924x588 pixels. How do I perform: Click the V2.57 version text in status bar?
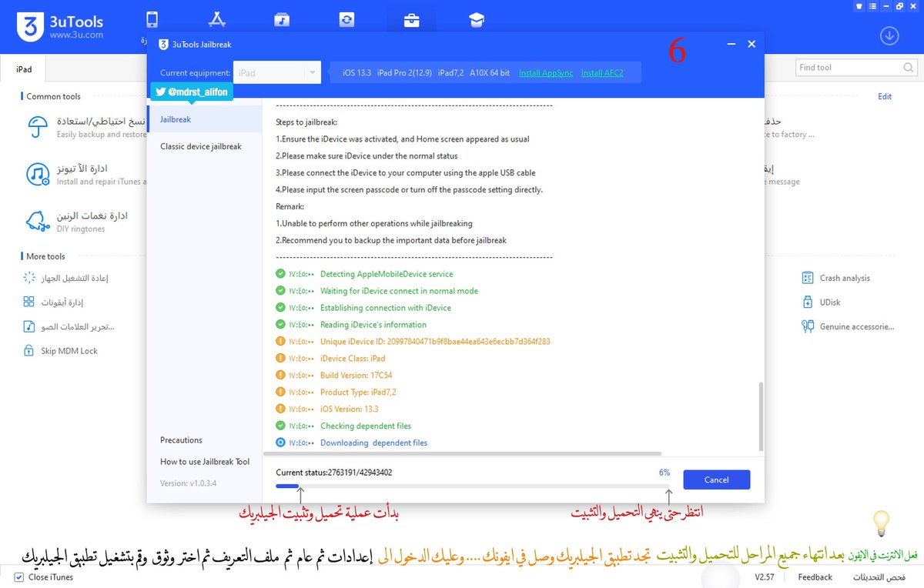pyautogui.click(x=764, y=576)
